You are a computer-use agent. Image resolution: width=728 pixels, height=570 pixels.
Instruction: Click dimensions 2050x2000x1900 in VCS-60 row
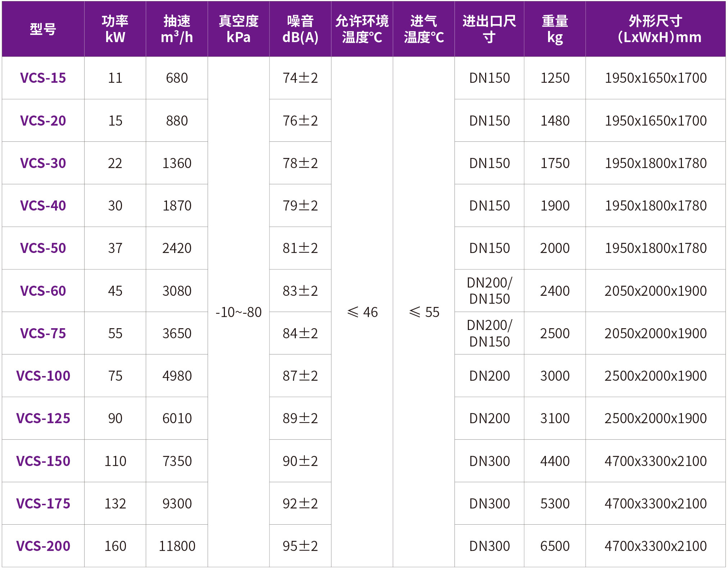click(656, 291)
